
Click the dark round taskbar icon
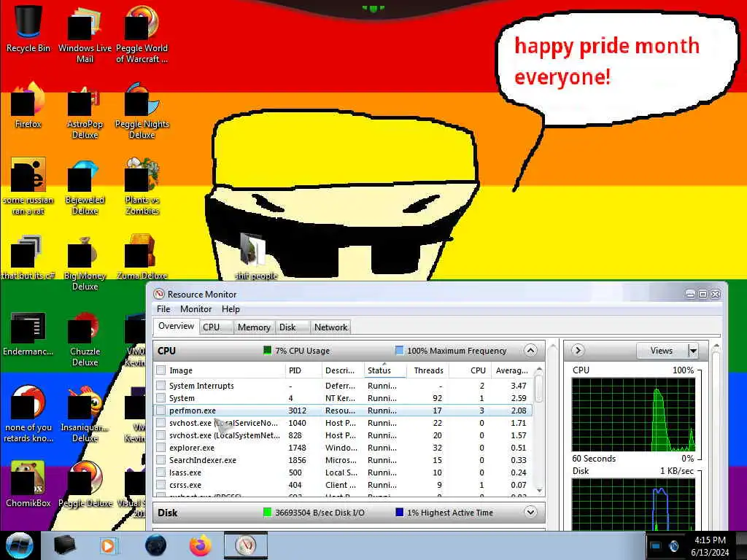[156, 545]
